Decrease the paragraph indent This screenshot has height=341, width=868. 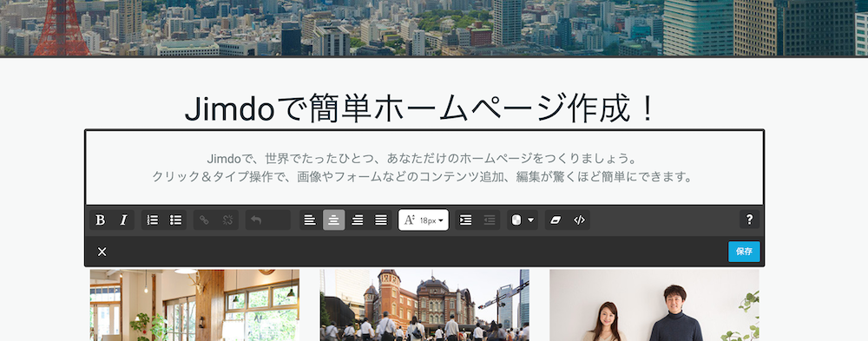(490, 220)
